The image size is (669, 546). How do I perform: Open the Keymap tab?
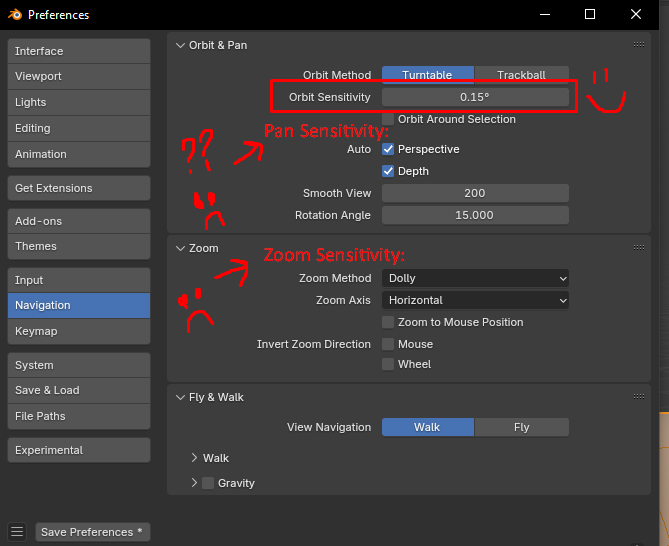[79, 331]
